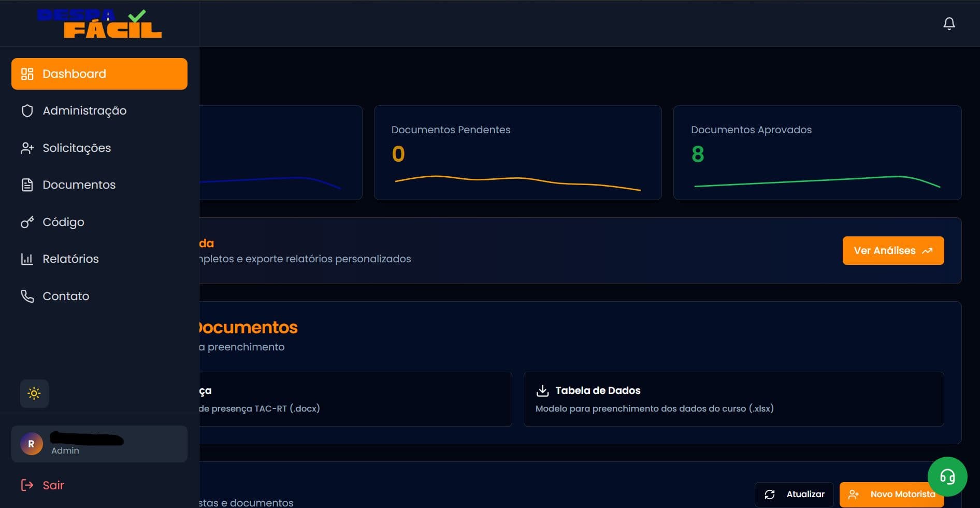This screenshot has height=508, width=980.
Task: Click the notification bell icon
Action: tap(949, 23)
